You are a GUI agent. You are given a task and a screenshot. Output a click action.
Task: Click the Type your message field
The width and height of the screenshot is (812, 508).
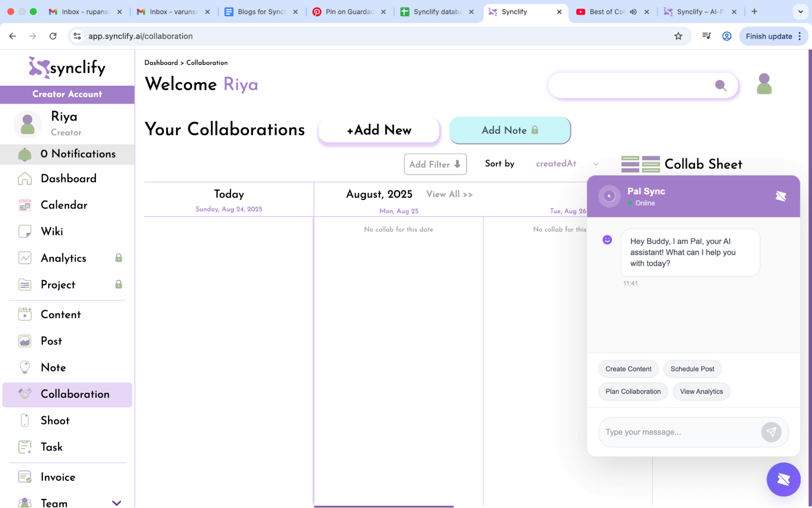678,432
